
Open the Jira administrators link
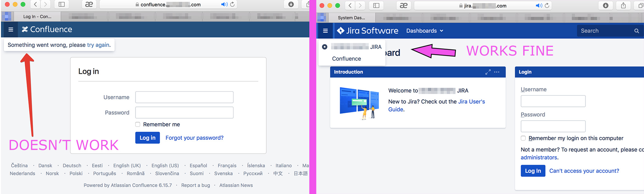tap(539, 158)
